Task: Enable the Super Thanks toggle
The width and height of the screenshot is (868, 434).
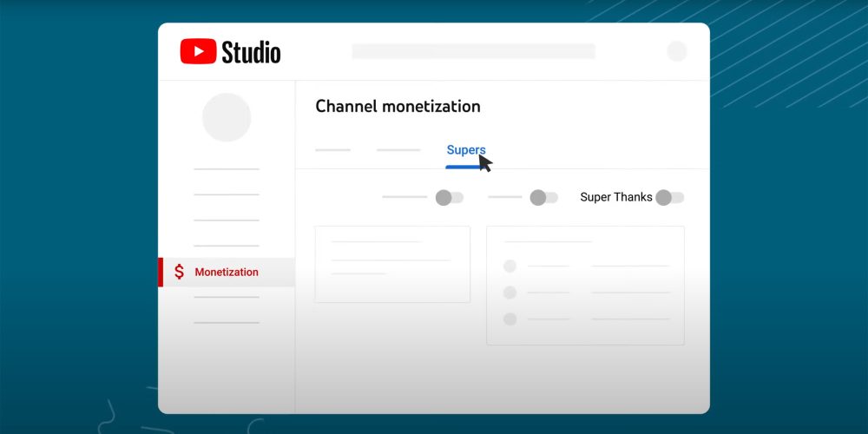Action: click(x=669, y=197)
